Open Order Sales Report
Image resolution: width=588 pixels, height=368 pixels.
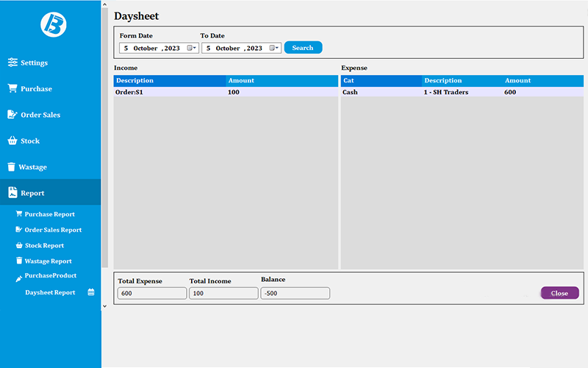click(53, 230)
